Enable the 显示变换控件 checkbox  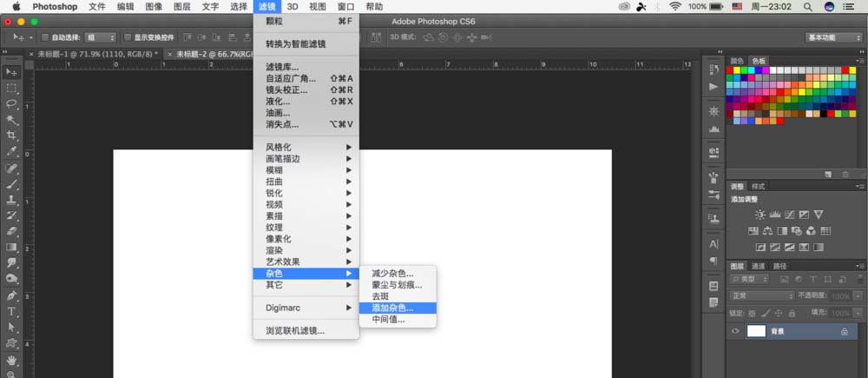[x=128, y=37]
